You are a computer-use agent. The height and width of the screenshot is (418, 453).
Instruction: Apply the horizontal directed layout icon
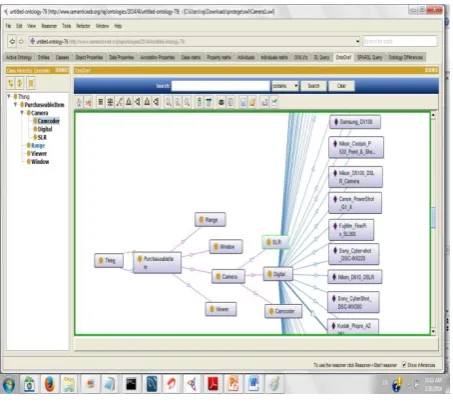156,102
